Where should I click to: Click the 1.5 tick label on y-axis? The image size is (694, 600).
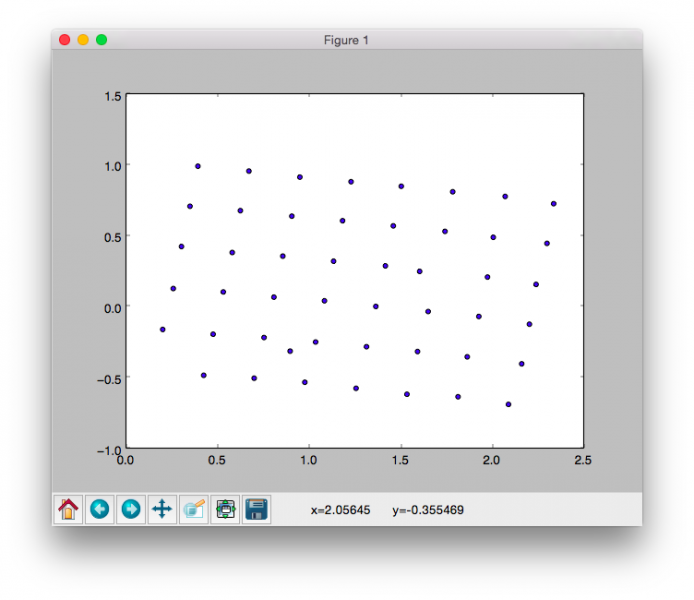click(110, 95)
